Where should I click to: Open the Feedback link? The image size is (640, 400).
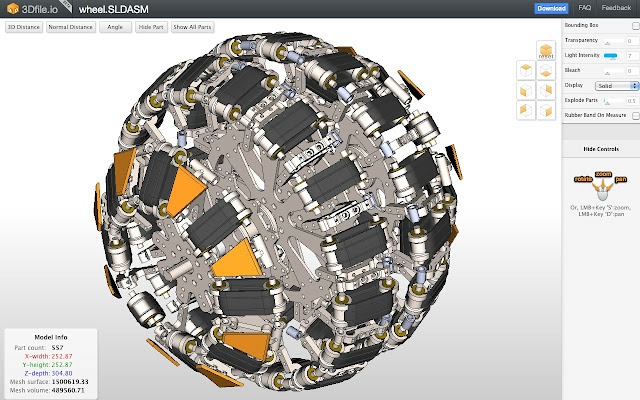[x=616, y=8]
